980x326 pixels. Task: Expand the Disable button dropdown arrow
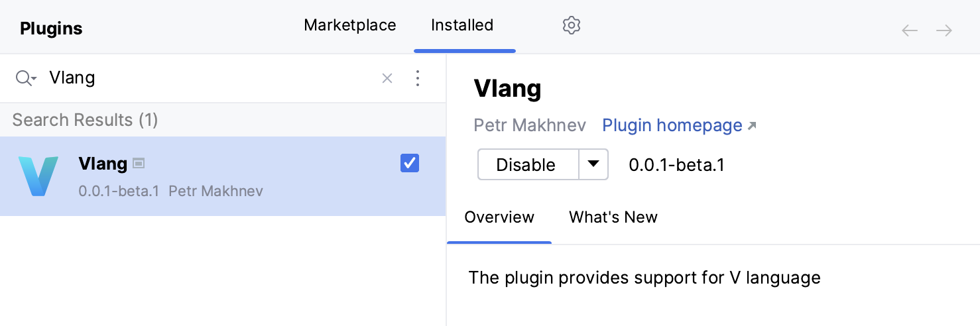[593, 164]
